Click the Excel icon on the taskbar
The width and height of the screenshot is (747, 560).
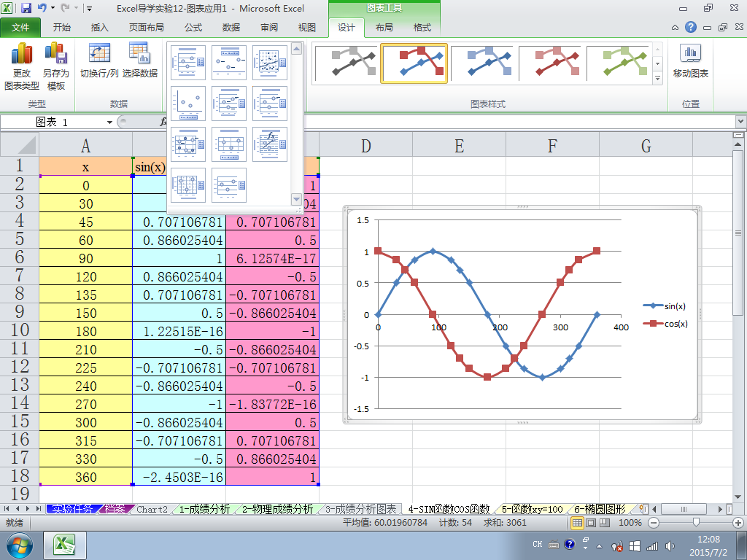pyautogui.click(x=65, y=545)
